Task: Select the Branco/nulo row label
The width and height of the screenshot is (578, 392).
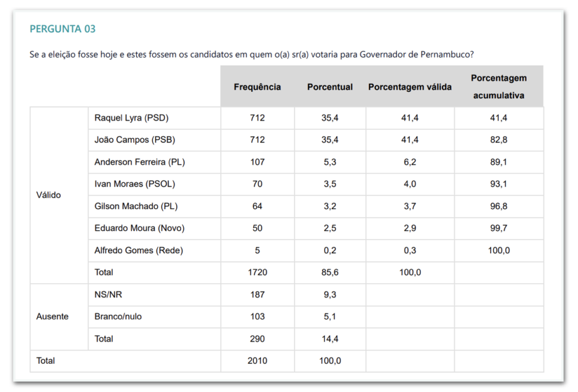Action: coord(118,316)
